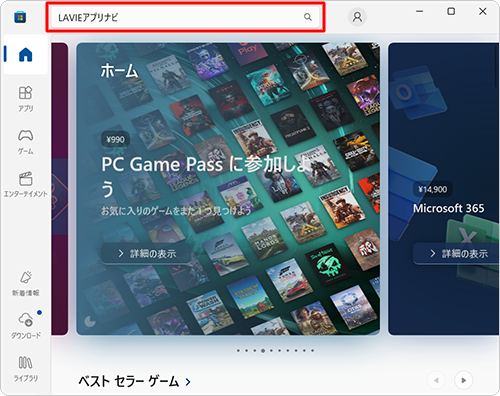Click the ¥990 price badge
Viewport: 500px width, 396px height.
pyautogui.click(x=115, y=139)
